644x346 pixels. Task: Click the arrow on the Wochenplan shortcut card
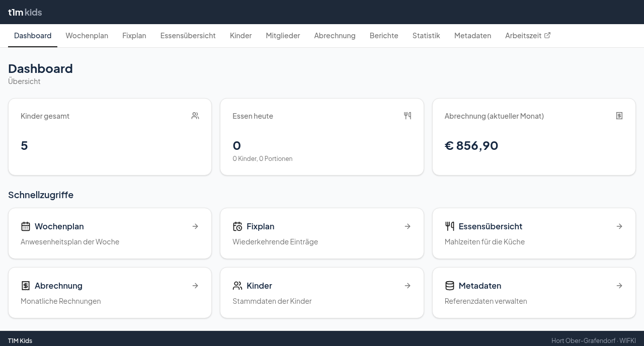(x=195, y=226)
